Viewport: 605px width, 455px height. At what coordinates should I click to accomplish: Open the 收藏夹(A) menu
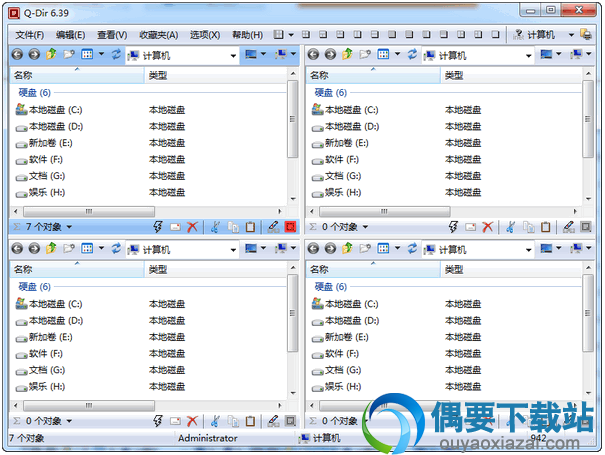[159, 35]
